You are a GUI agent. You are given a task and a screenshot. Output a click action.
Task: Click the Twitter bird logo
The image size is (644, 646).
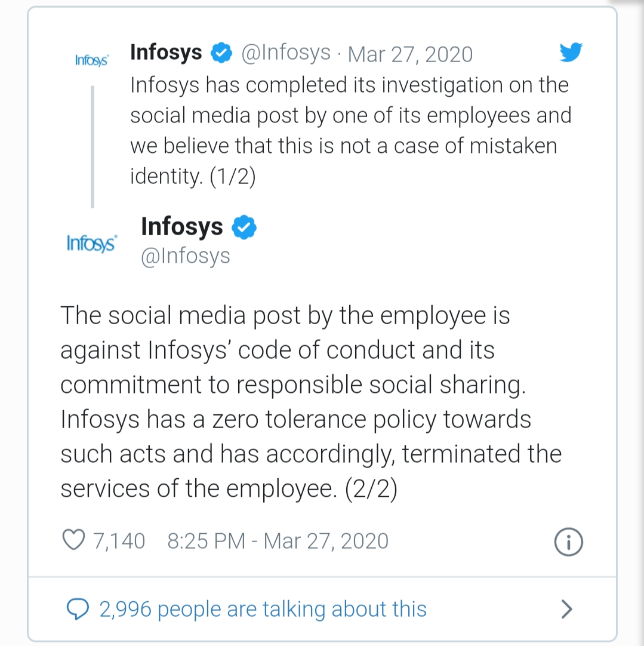click(x=571, y=53)
